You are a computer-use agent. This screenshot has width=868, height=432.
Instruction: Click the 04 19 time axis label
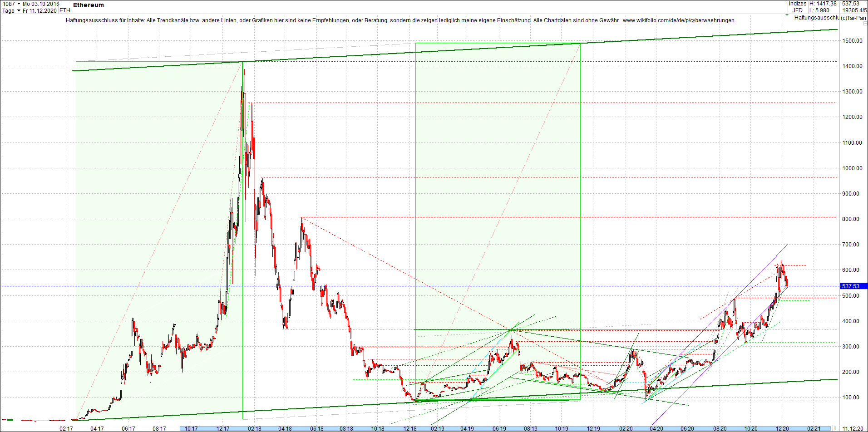click(x=467, y=428)
